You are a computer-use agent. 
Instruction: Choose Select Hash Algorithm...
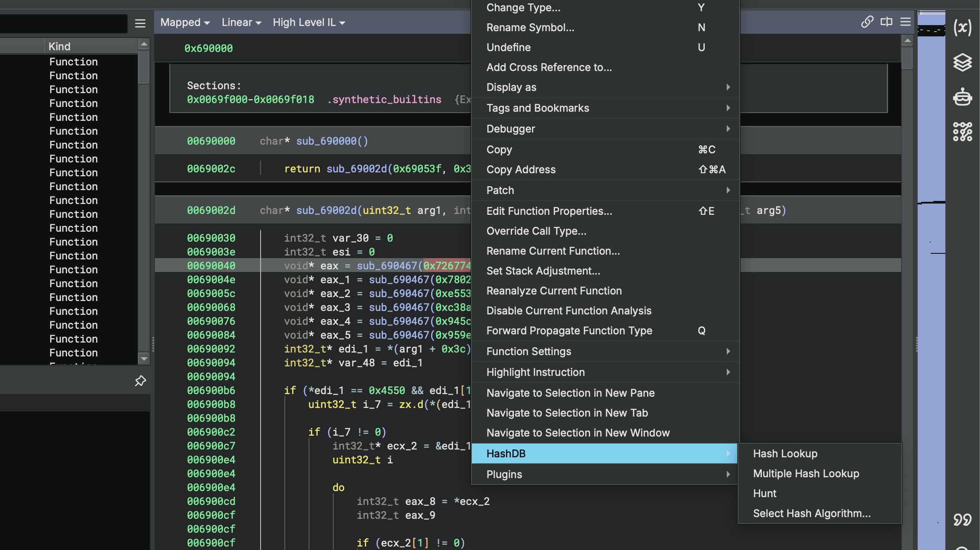(x=820, y=513)
